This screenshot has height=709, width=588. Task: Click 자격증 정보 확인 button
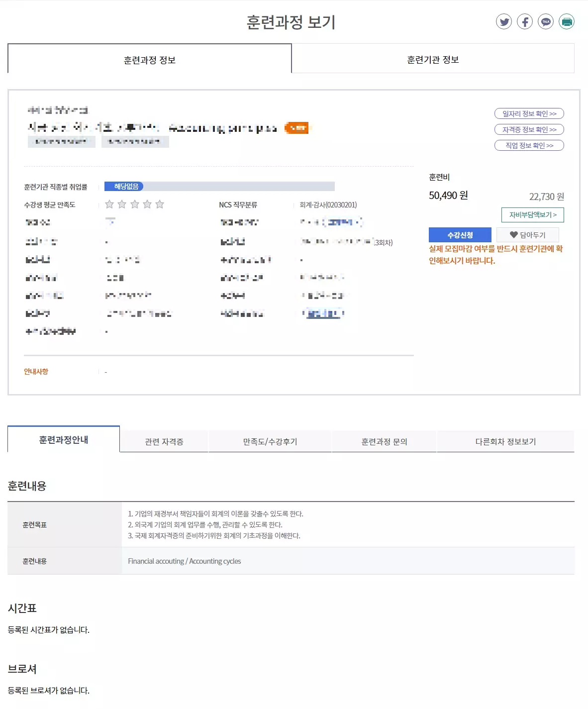(529, 129)
